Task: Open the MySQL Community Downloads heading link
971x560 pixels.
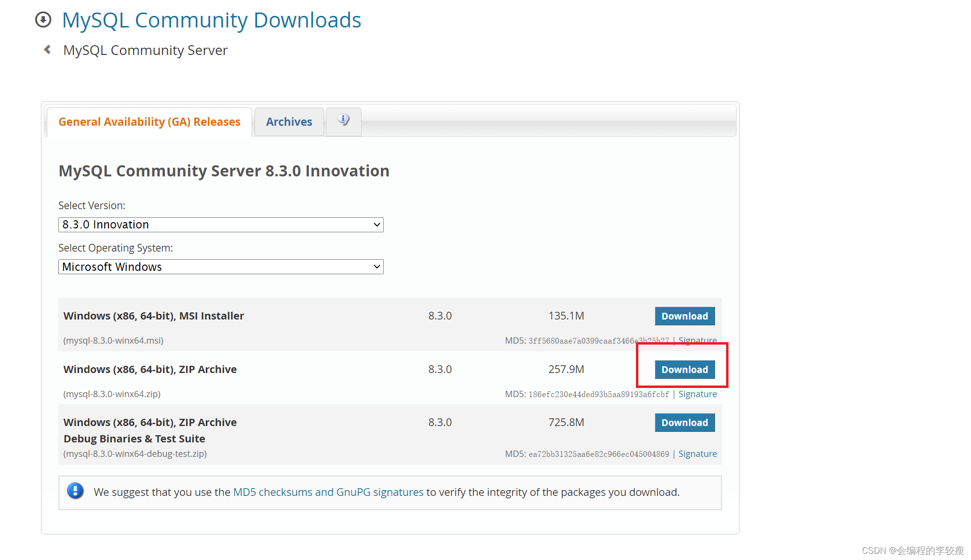Action: pyautogui.click(x=212, y=20)
